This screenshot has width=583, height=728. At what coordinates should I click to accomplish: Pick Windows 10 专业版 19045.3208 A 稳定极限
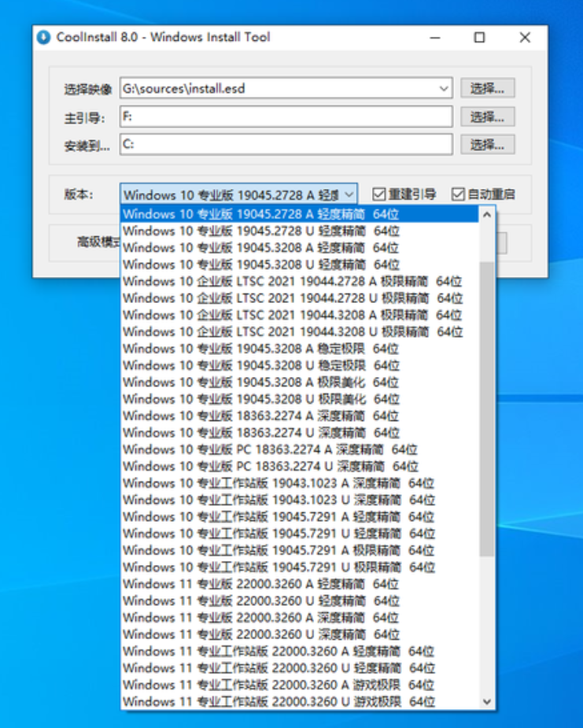(300, 348)
